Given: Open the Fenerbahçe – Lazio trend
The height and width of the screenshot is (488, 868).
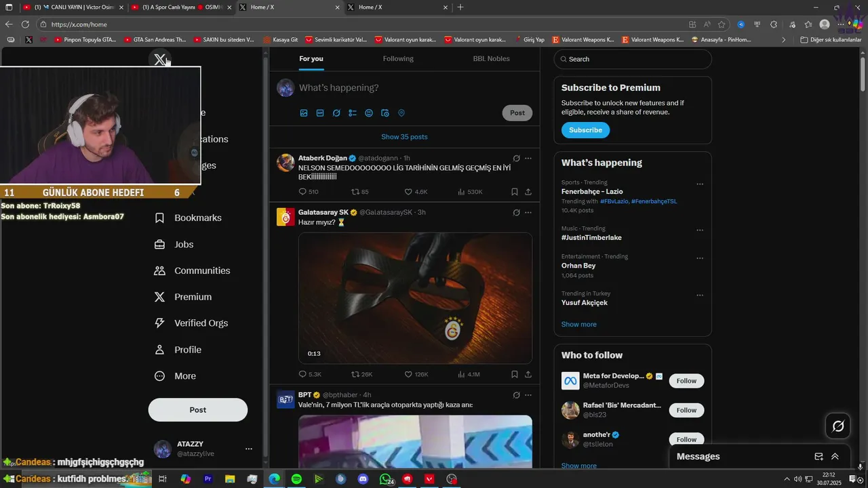Looking at the screenshot, I should pyautogui.click(x=592, y=192).
